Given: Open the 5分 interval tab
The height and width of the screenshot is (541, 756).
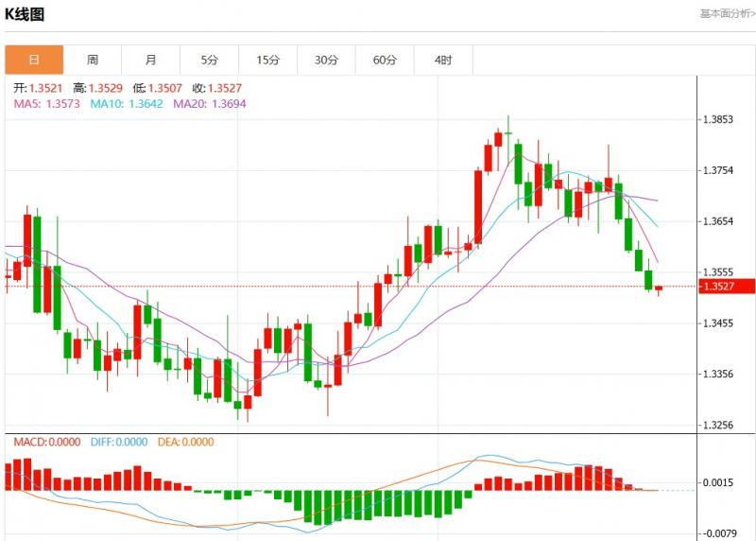Looking at the screenshot, I should (x=210, y=60).
